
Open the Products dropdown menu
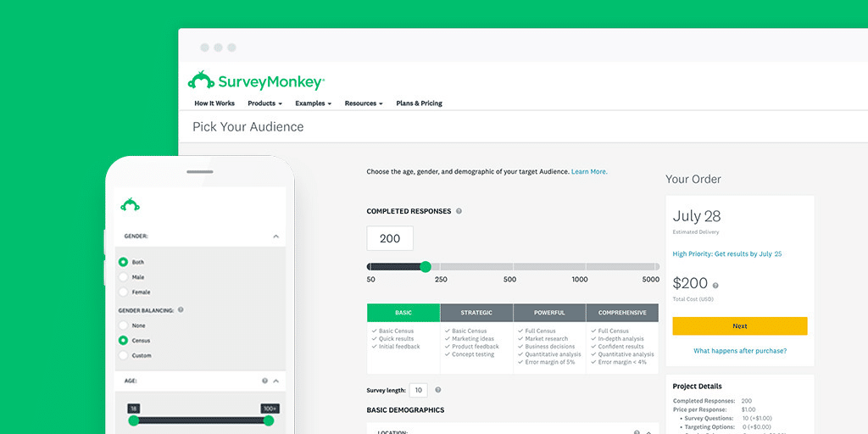tap(264, 103)
